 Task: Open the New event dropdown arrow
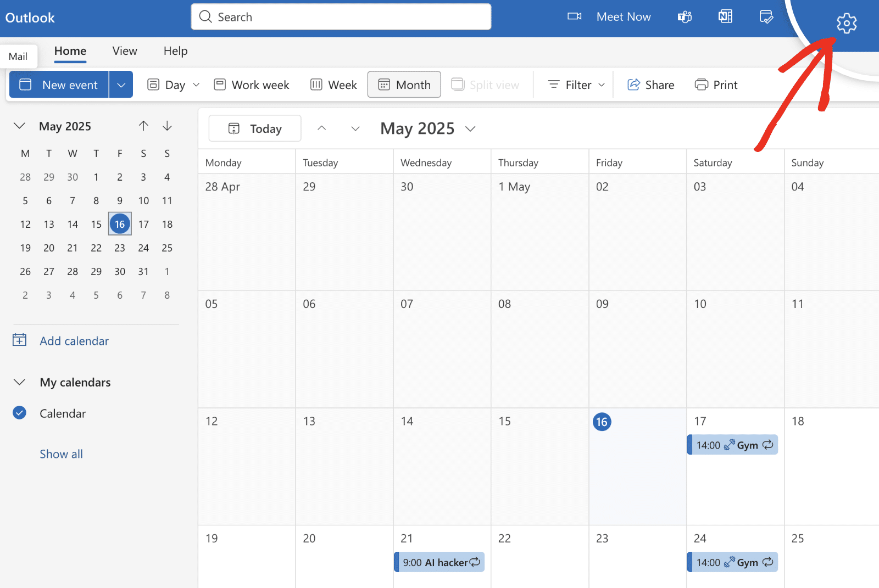pos(121,85)
